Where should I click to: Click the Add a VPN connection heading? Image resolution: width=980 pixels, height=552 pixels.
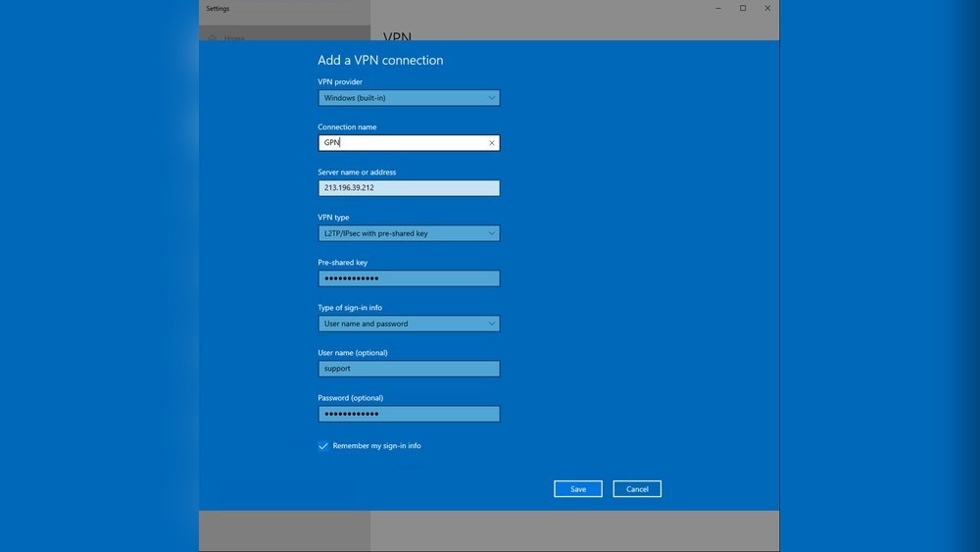point(380,60)
